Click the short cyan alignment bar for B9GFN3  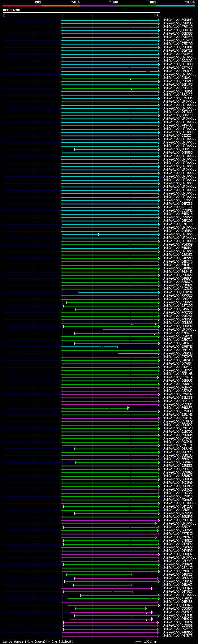tap(89, 347)
